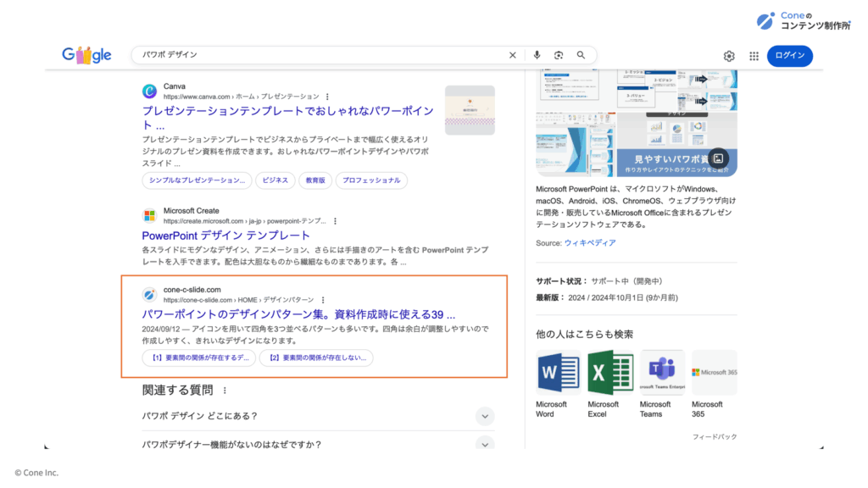
Task: Select the 教育版 chip
Action: coord(315,180)
